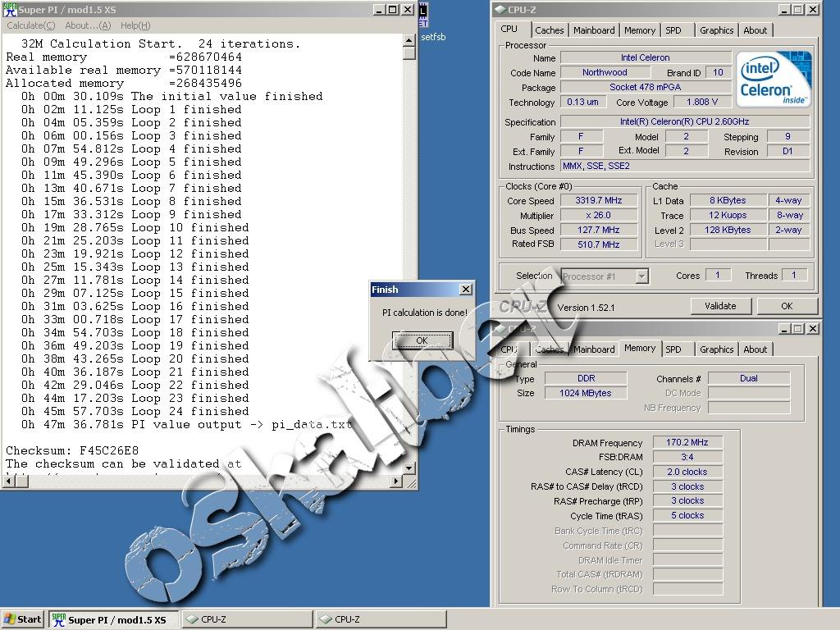
Task: Minimize the upper CPU-Z window
Action: (783, 10)
